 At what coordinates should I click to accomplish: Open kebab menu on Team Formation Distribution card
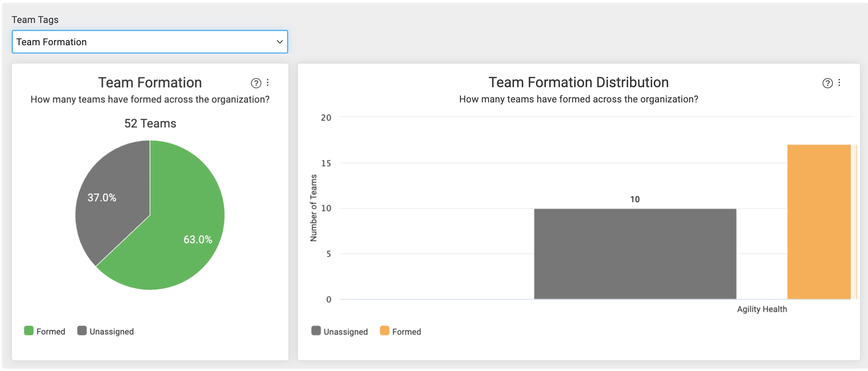(x=839, y=83)
